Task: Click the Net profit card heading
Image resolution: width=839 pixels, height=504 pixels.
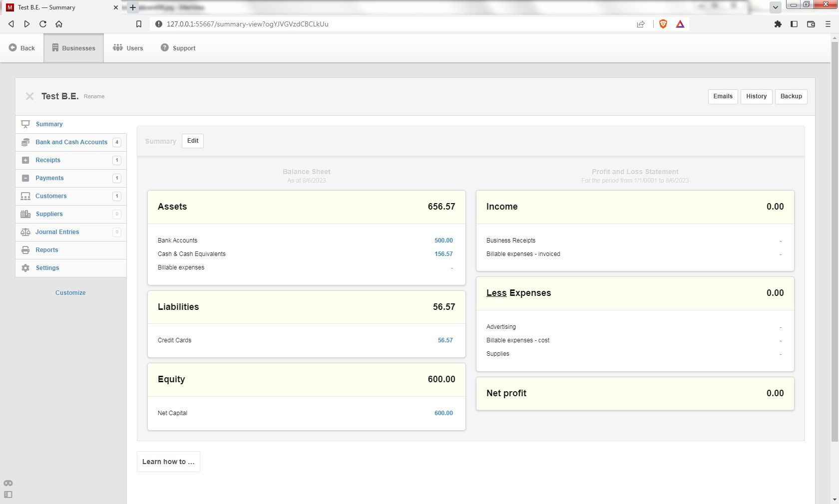Action: (x=506, y=393)
